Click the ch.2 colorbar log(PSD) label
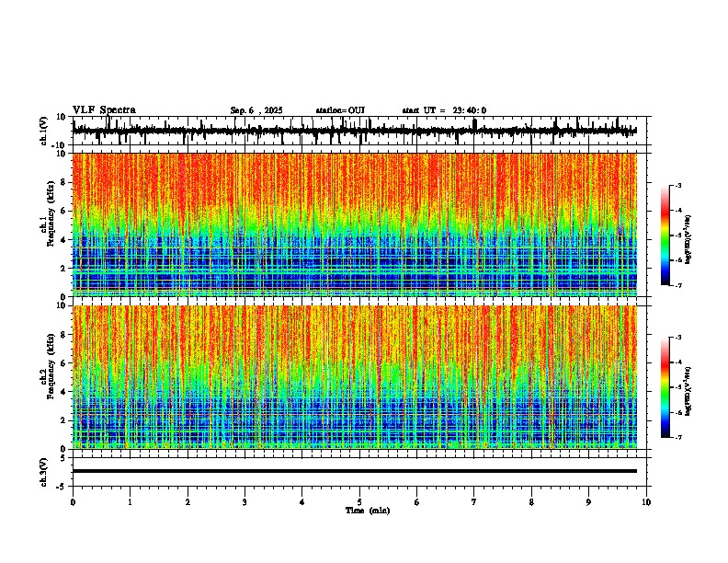 [688, 391]
